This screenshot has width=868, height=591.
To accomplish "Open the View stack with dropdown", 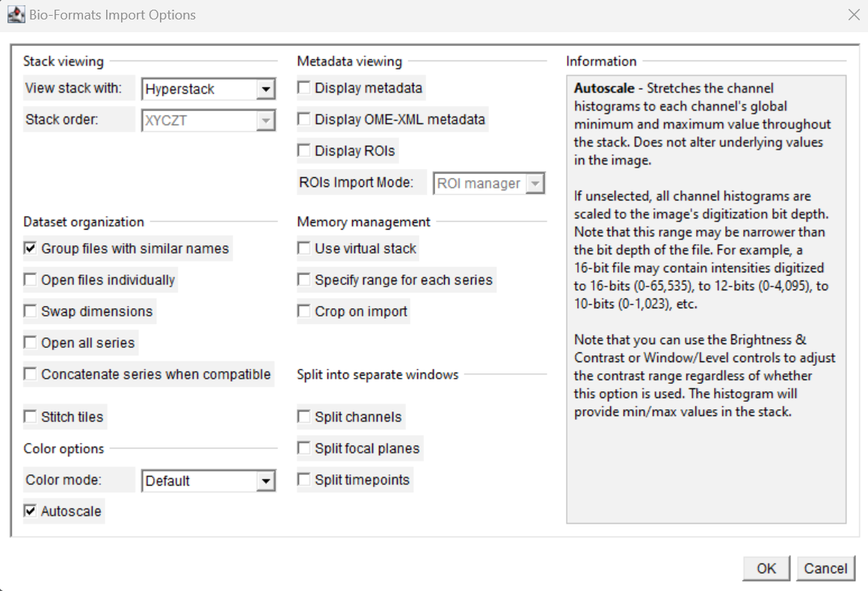I will click(209, 88).
